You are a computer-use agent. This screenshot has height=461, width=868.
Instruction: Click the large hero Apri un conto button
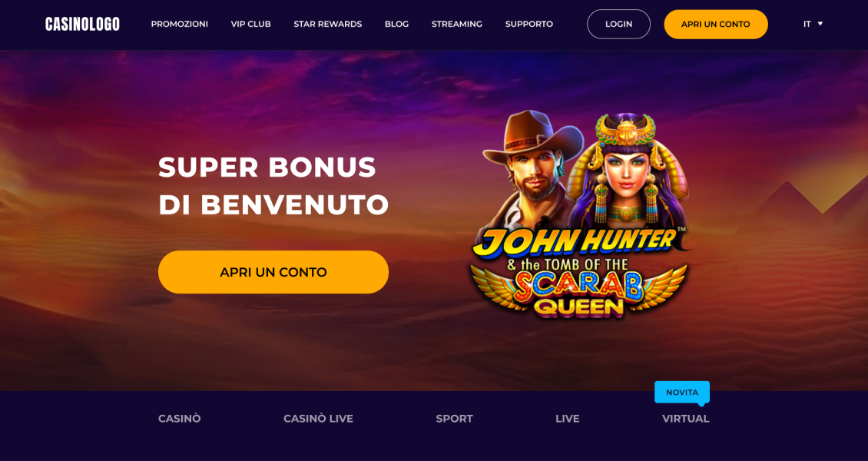[x=273, y=272]
